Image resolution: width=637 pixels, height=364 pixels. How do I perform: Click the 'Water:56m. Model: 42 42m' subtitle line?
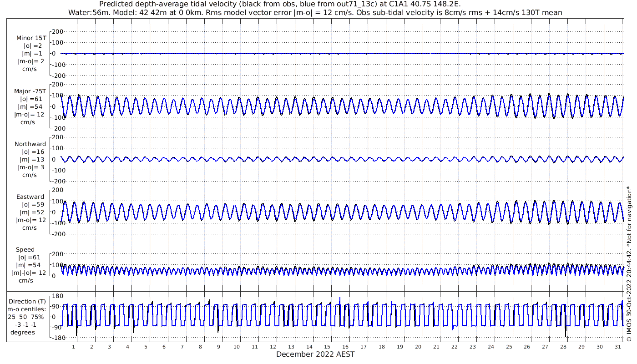coord(315,12)
